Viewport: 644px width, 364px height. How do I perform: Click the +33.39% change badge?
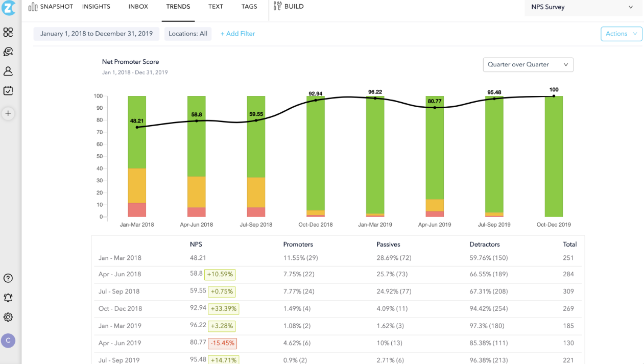pos(223,309)
